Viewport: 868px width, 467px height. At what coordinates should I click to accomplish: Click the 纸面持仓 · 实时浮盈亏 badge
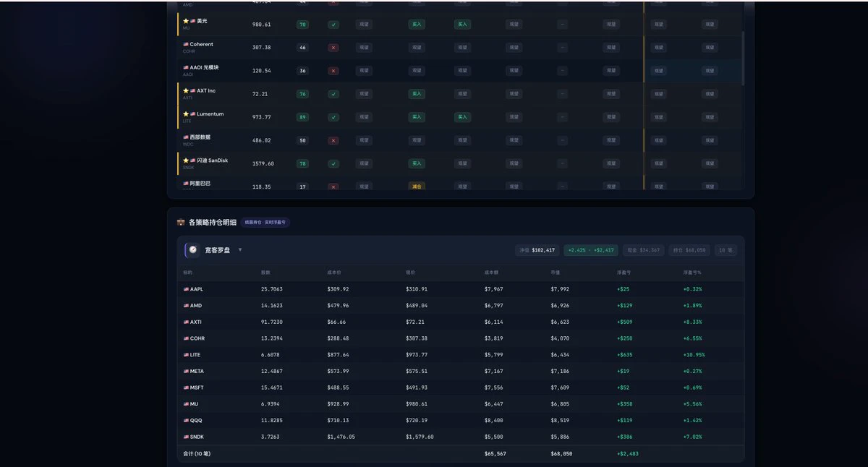(265, 223)
